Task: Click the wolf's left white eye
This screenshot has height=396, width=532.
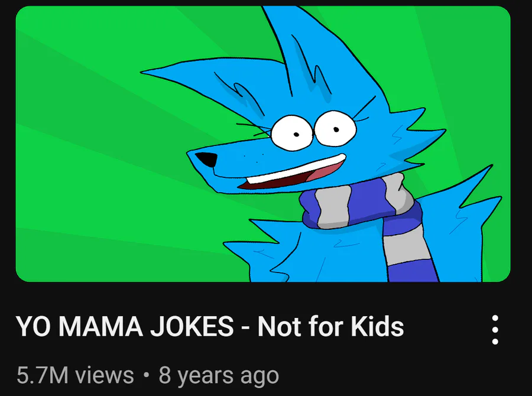Action: click(292, 132)
